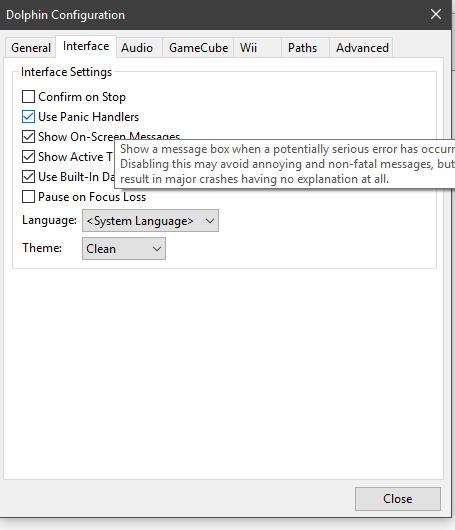Switch to the General tab

click(x=31, y=48)
